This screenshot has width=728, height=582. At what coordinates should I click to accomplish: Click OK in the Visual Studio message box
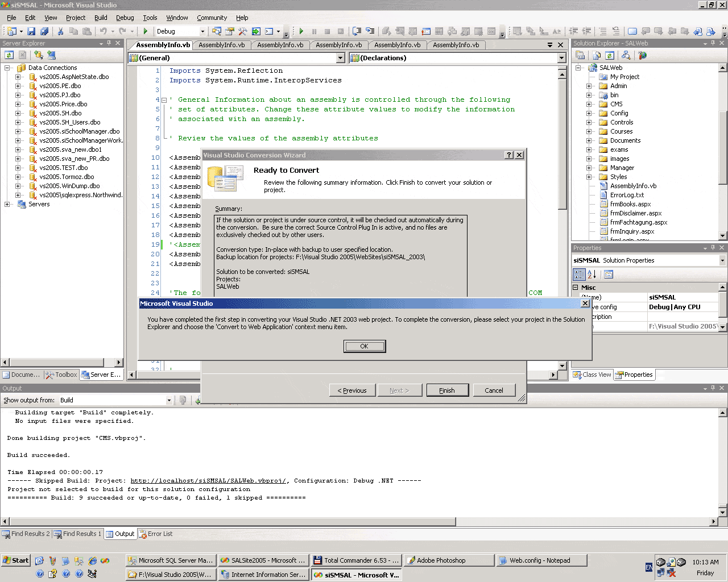pyautogui.click(x=365, y=346)
